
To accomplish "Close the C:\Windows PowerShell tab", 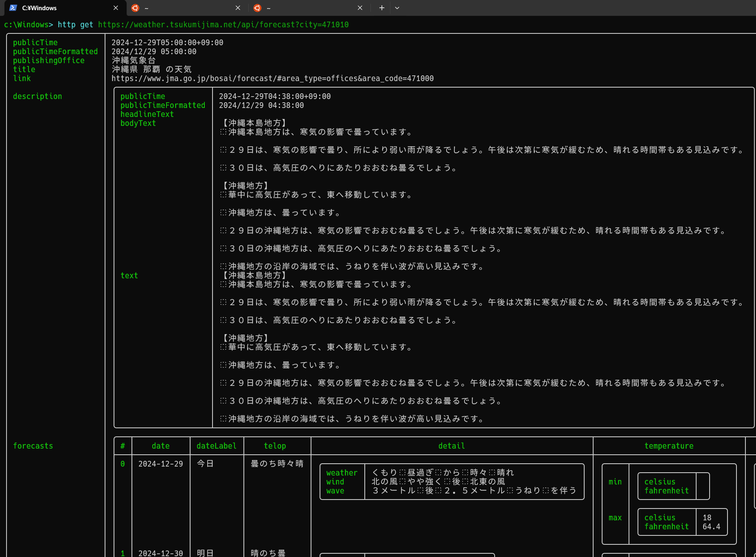I will (x=116, y=8).
